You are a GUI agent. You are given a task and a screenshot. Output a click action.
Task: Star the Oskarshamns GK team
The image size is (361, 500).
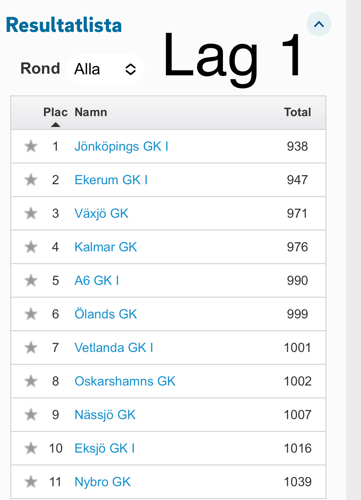point(31,381)
